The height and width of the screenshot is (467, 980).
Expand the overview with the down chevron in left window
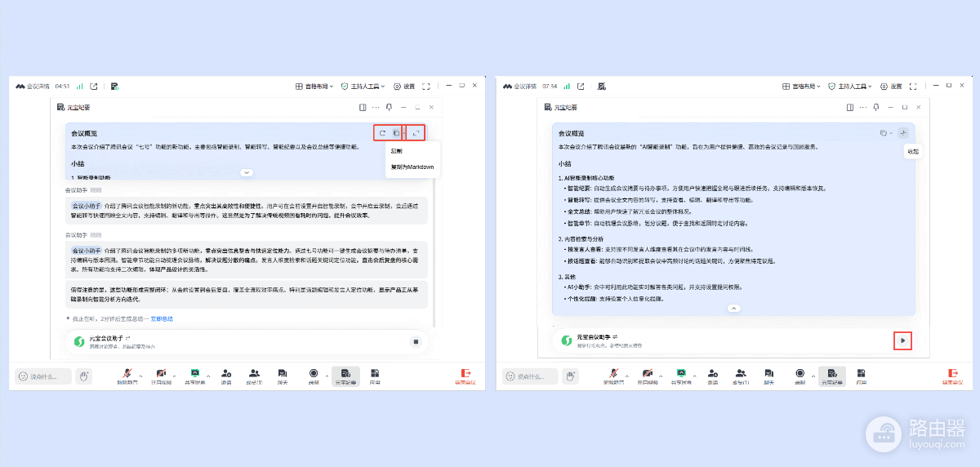point(247,172)
